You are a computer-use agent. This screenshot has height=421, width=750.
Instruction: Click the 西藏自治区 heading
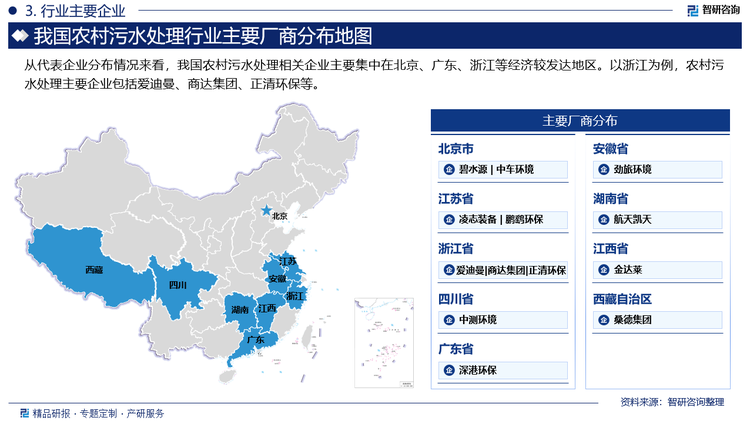(x=622, y=299)
